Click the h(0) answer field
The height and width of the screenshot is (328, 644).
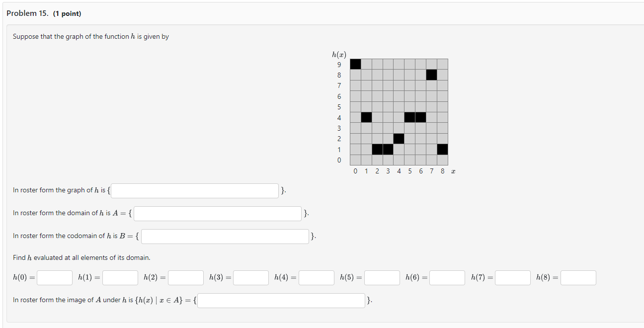pos(54,277)
